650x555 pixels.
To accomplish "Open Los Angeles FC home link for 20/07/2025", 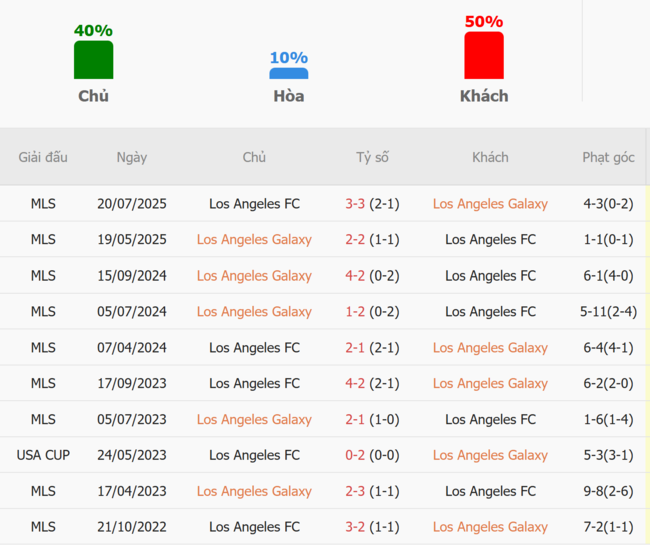I will 254,204.
